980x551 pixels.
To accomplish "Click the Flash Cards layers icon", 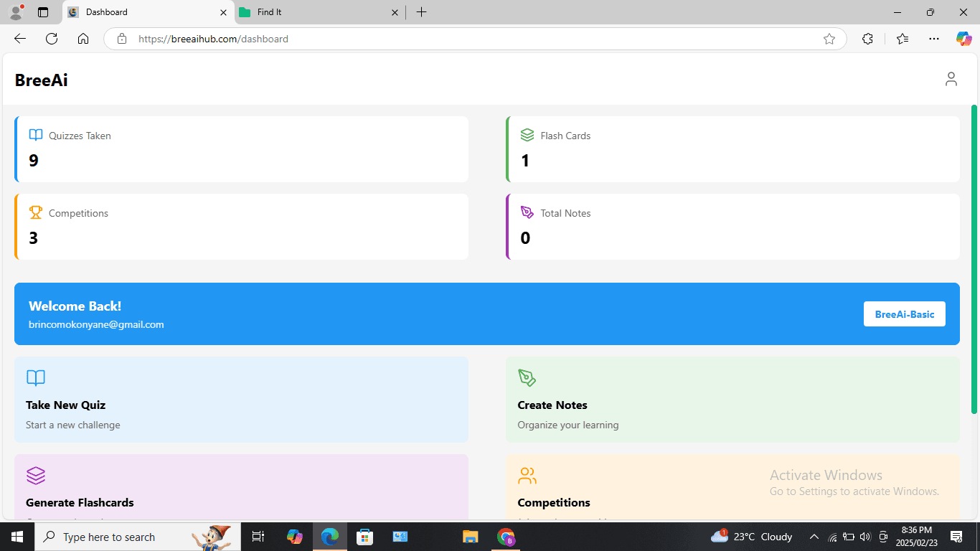I will (527, 135).
